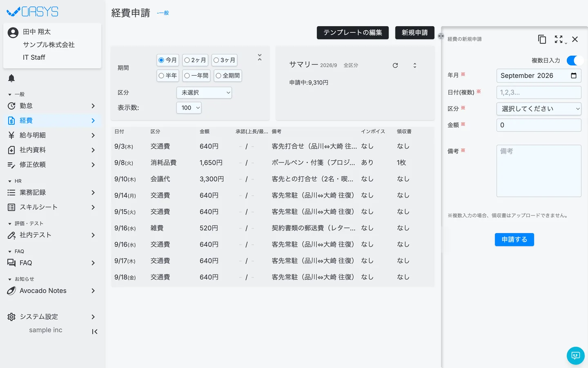Open the notifications bell icon
The width and height of the screenshot is (588, 368).
[x=11, y=78]
